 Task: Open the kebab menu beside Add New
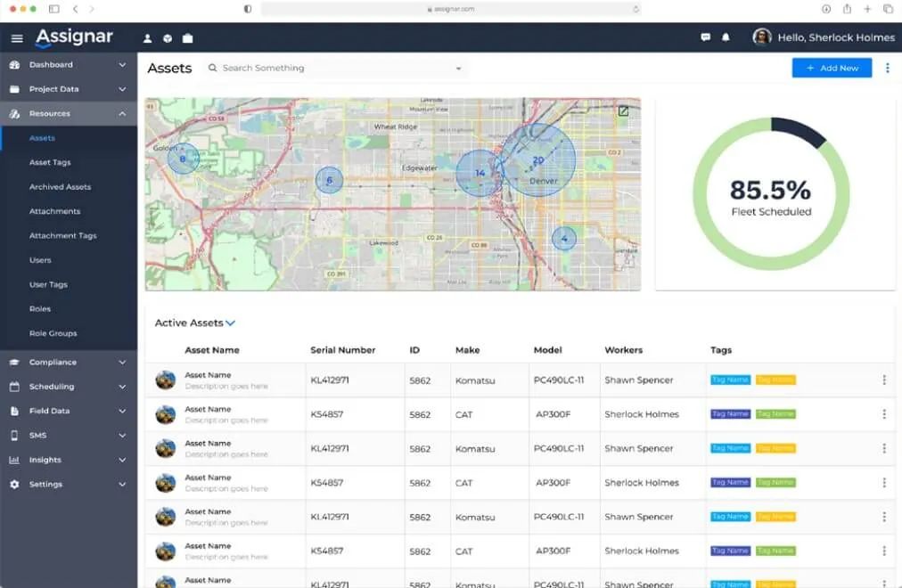pyautogui.click(x=888, y=68)
